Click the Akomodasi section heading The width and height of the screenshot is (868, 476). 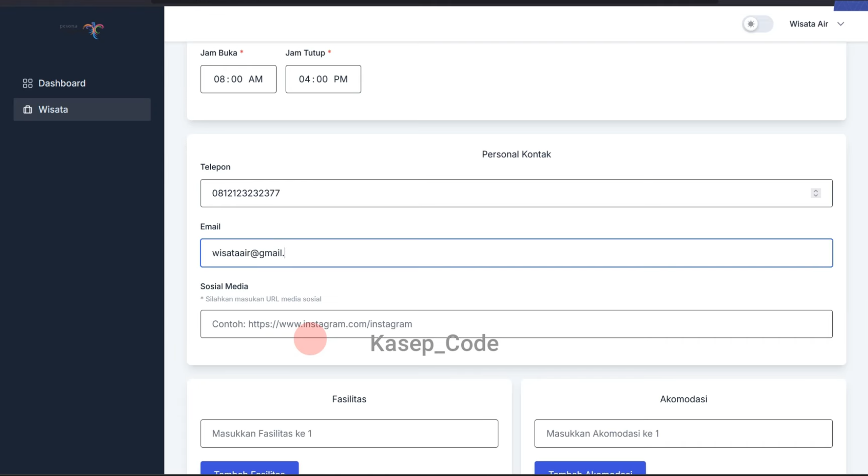click(683, 399)
